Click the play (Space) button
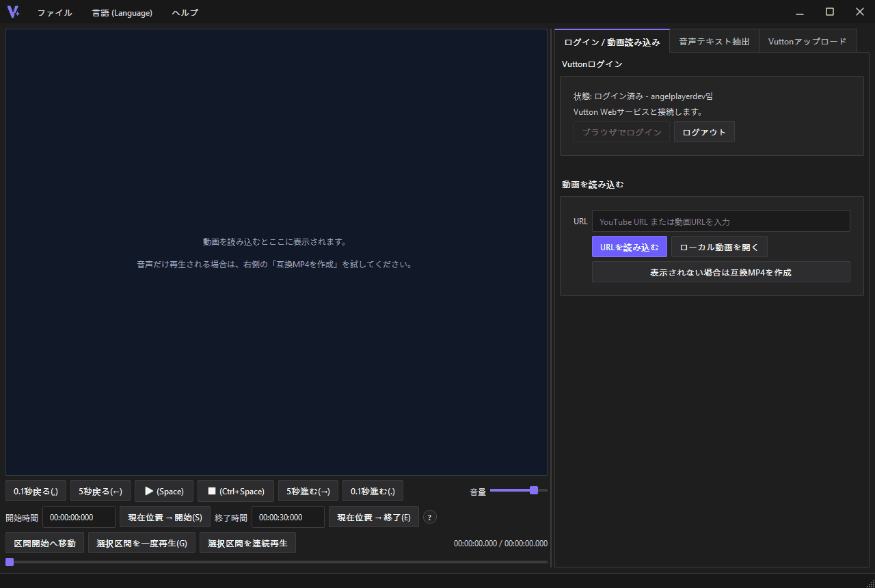This screenshot has width=875, height=588. 164,491
